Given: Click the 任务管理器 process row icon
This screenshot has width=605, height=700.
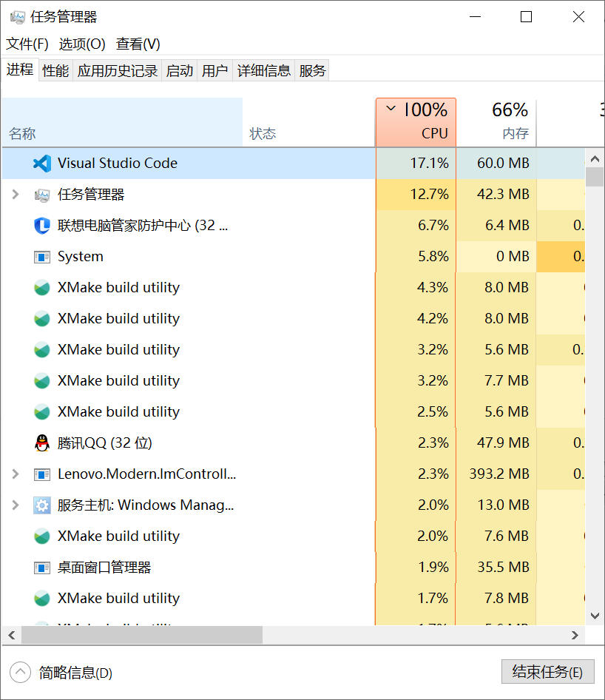Looking at the screenshot, I should coord(42,195).
